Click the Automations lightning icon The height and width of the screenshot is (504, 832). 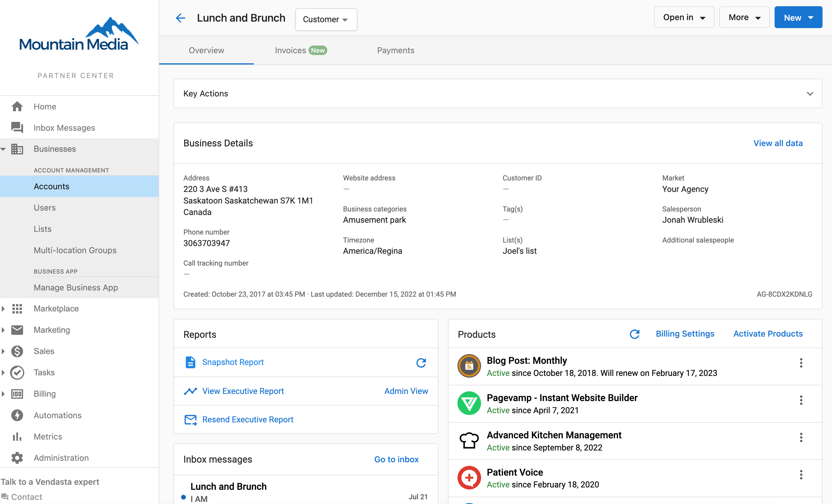point(17,415)
